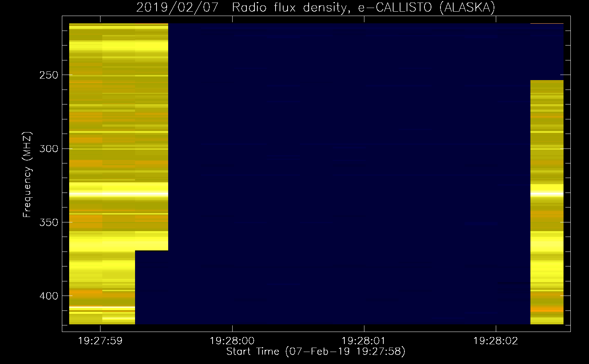Click the 'Start Time (07-Feb-19 19:27:58)' label
This screenshot has height=364, width=589.
[x=316, y=352]
